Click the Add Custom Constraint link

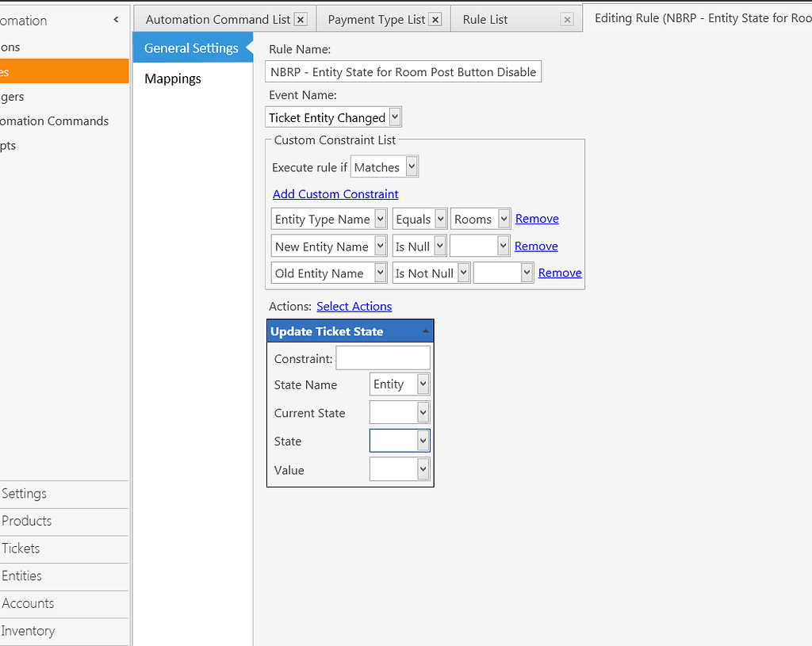coord(335,194)
